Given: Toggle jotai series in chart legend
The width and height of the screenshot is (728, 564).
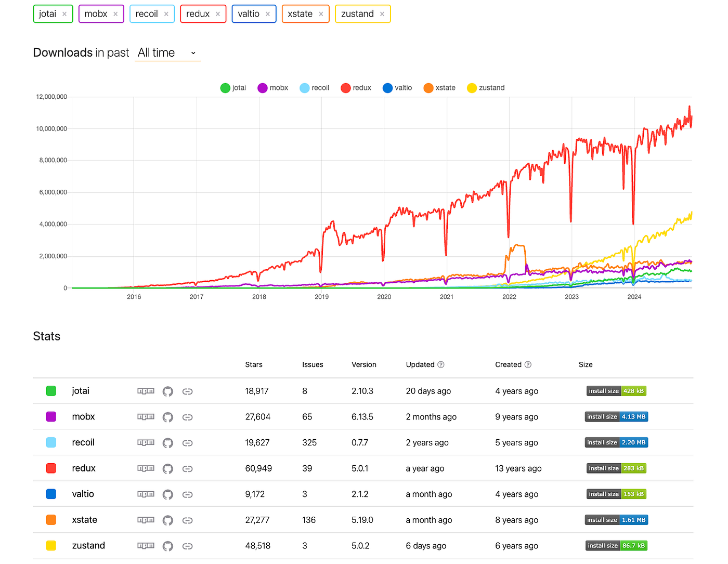Looking at the screenshot, I should click(233, 88).
